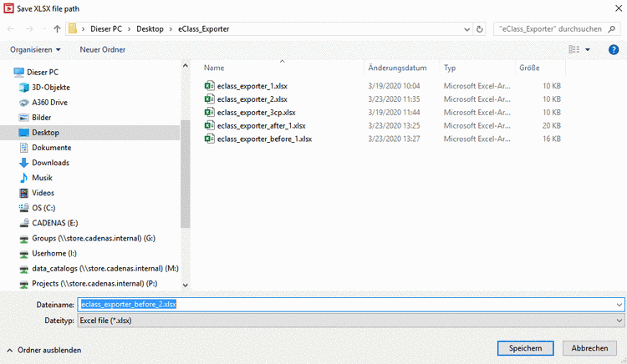
Task: Click Excel icon of eclass_exporter_1.xlsx
Action: click(209, 86)
